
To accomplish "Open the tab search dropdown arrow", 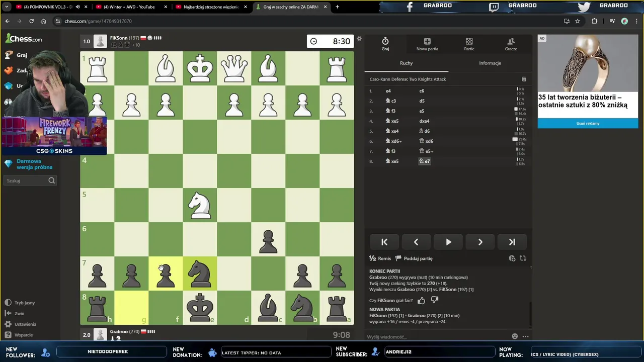I will (6, 7).
